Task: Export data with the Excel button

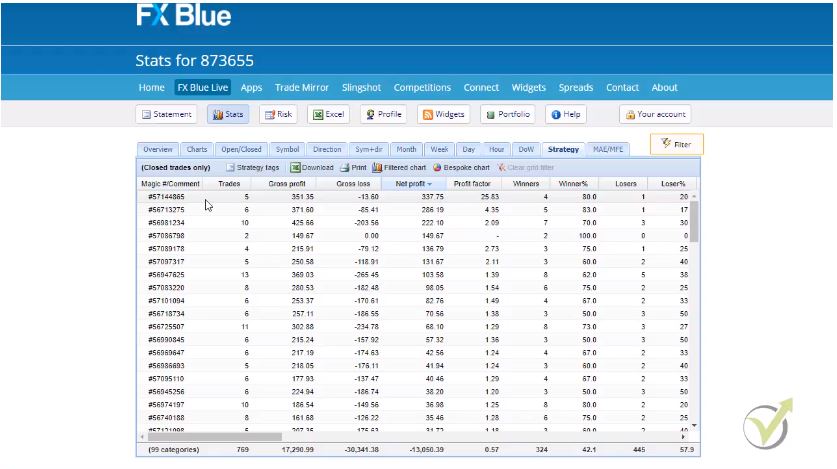Action: coord(328,115)
